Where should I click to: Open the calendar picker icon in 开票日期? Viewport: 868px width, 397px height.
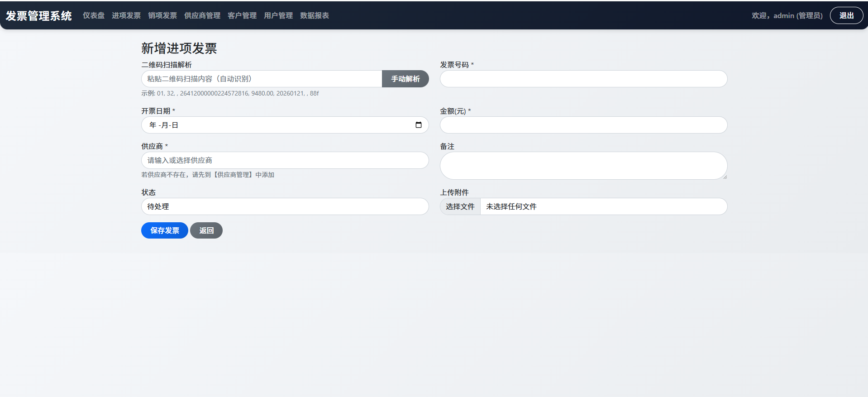[418, 125]
